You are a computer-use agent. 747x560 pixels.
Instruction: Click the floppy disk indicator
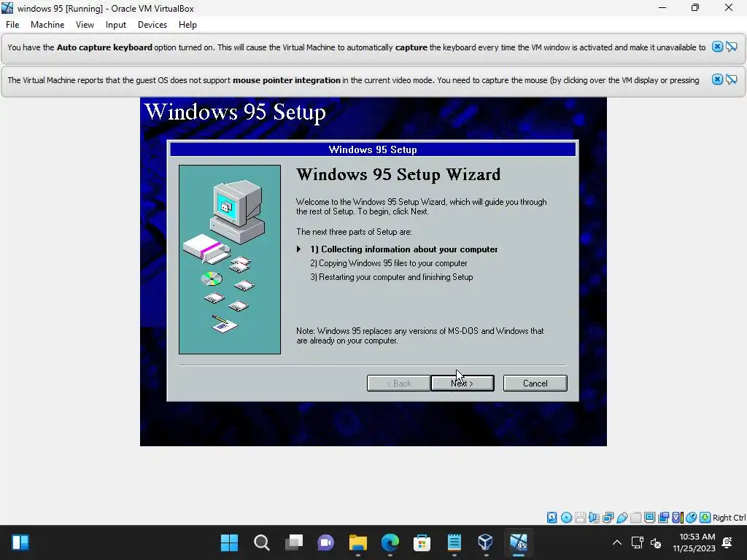coord(580,518)
